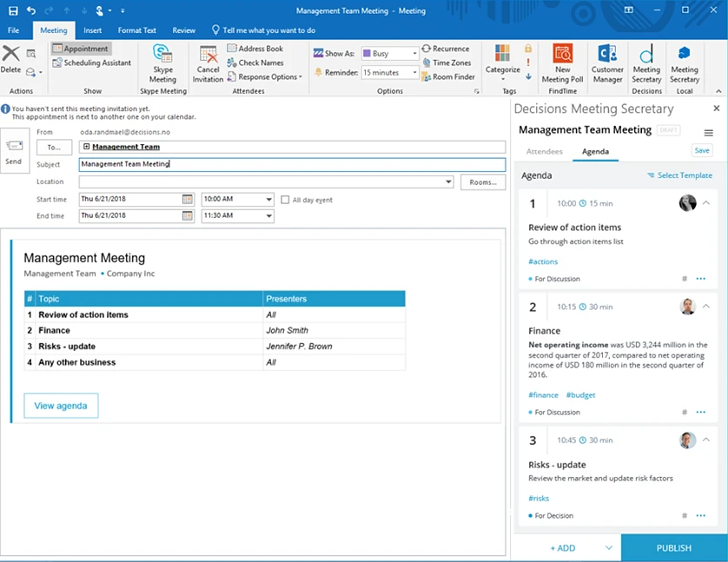This screenshot has width=728, height=562.
Task: Set Low Importance with down arrow
Action: (528, 76)
